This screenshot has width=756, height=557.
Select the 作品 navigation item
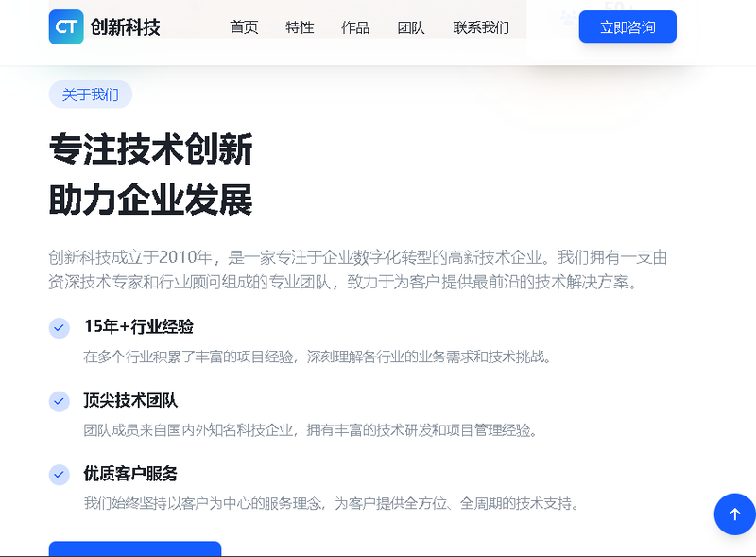[355, 27]
